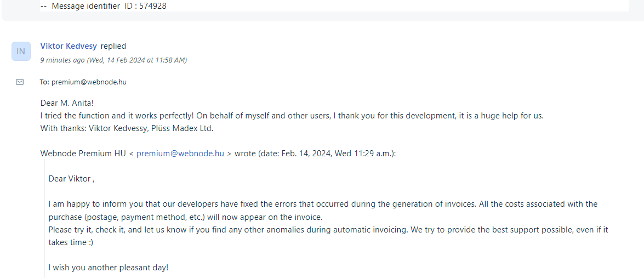The width and height of the screenshot is (644, 278).
Task: Click the quoted "Dear Viktor" greeting
Action: point(71,179)
